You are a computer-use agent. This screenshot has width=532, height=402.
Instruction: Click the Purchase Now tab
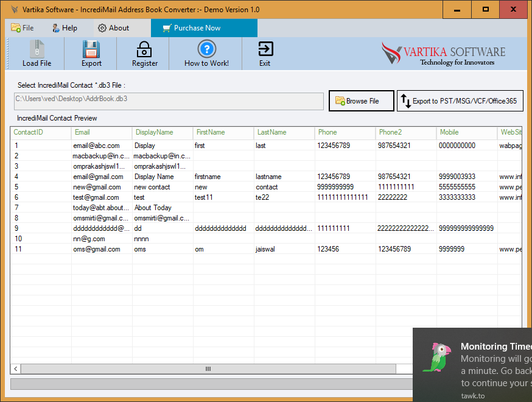pos(204,28)
